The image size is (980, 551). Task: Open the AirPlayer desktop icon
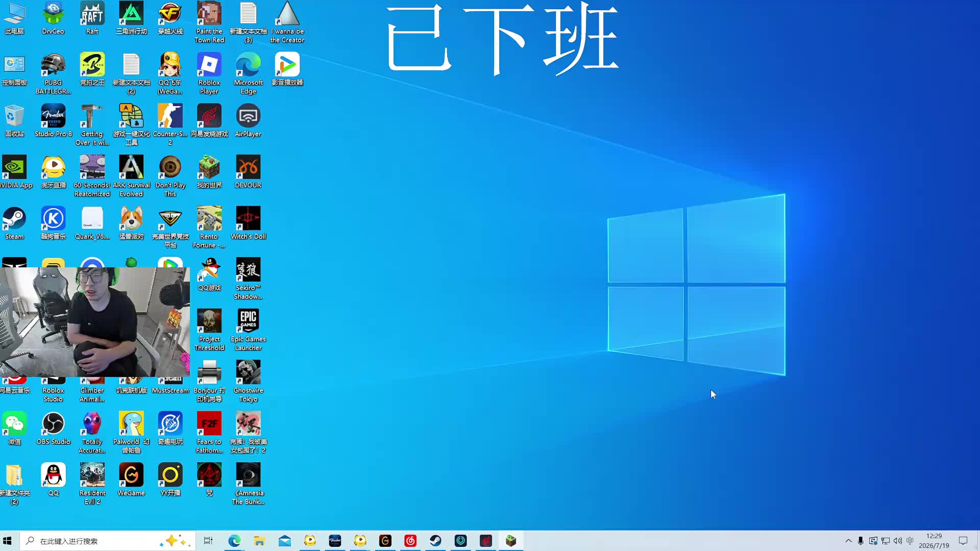(248, 121)
